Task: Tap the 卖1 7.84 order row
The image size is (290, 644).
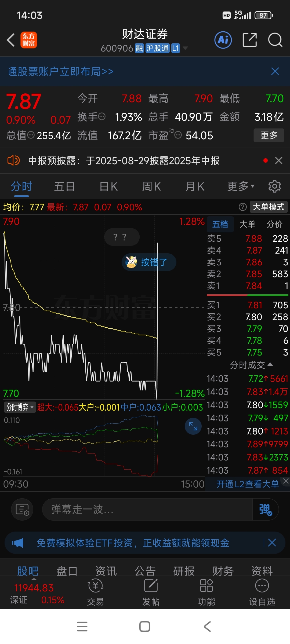Action: coord(247,286)
